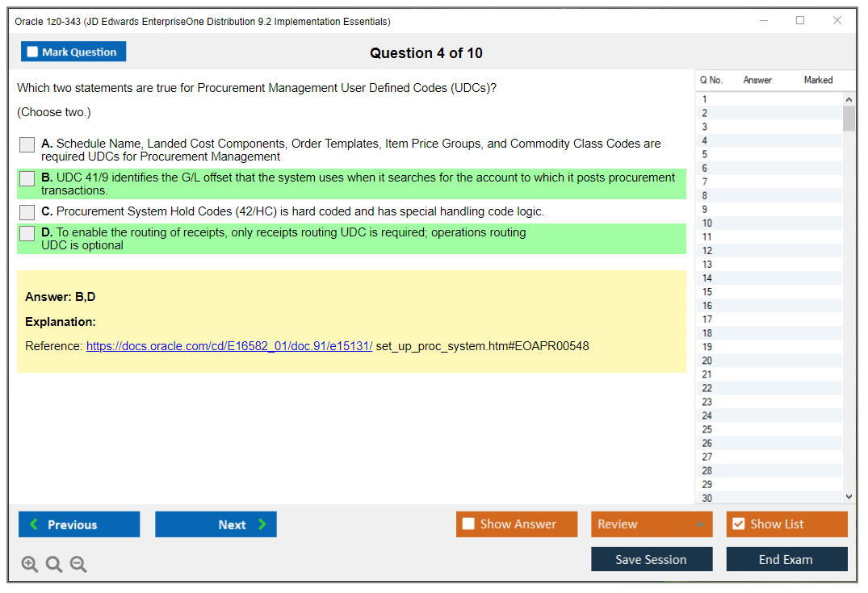Click the zoom in magnifier icon
The height and width of the screenshot is (593, 868).
tap(30, 565)
